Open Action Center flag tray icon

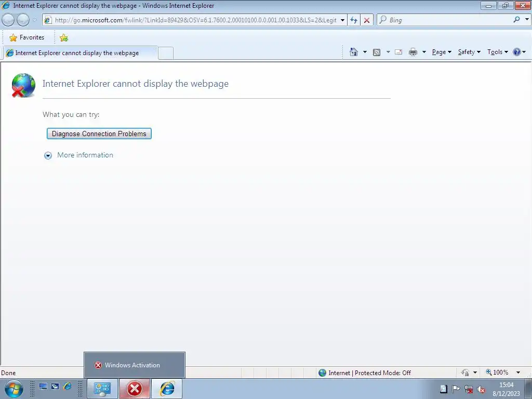tap(456, 389)
